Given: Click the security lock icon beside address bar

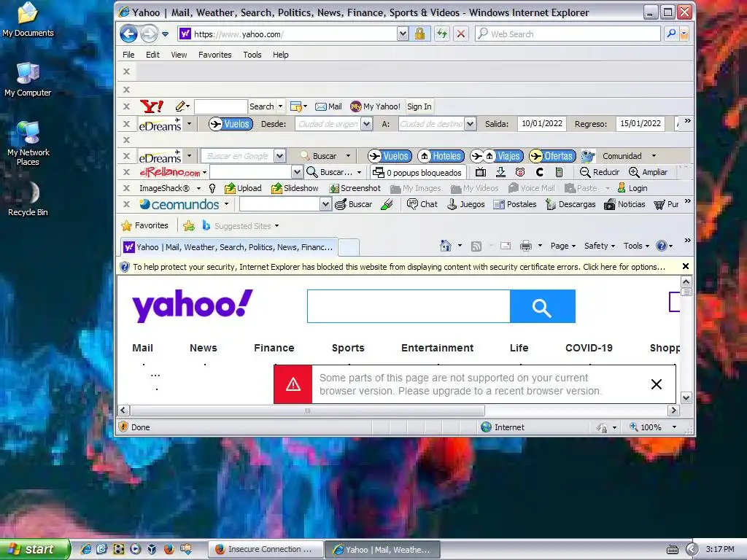Looking at the screenshot, I should [x=419, y=34].
